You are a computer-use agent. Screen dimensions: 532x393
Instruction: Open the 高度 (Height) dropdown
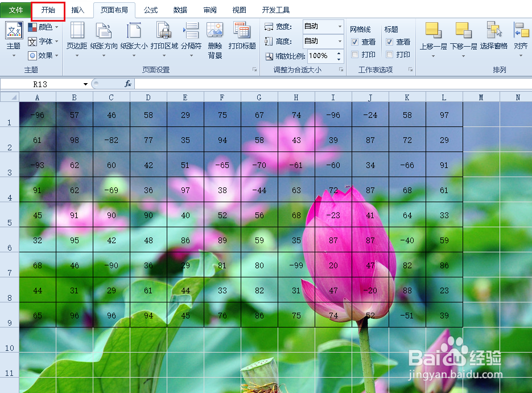pyautogui.click(x=340, y=41)
